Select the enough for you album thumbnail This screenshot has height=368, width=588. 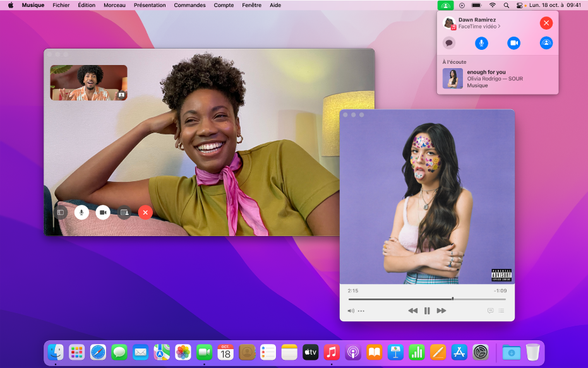point(452,79)
